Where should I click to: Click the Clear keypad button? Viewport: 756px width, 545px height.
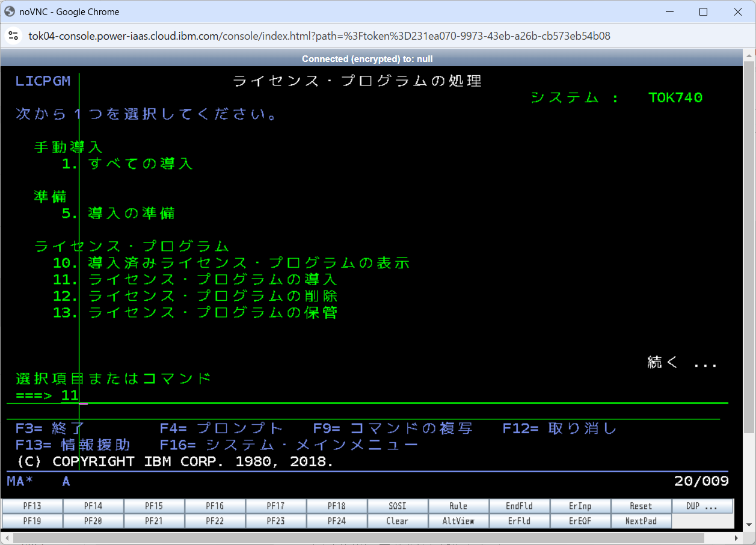(x=398, y=521)
